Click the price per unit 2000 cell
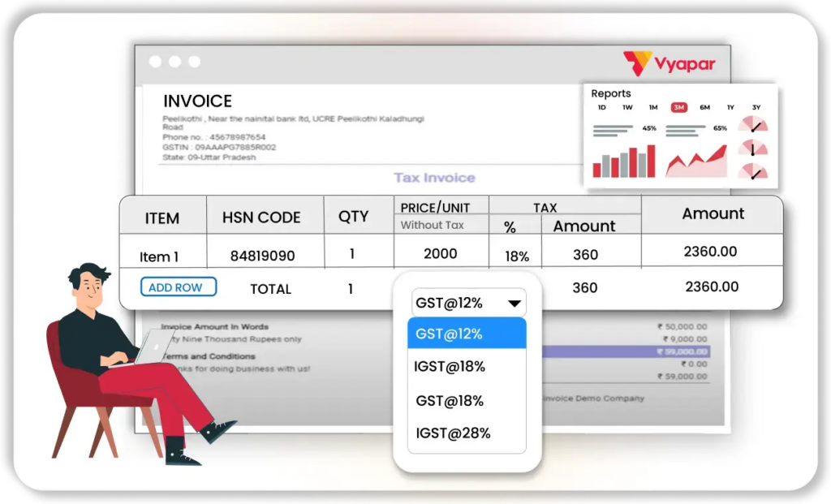 click(x=441, y=253)
